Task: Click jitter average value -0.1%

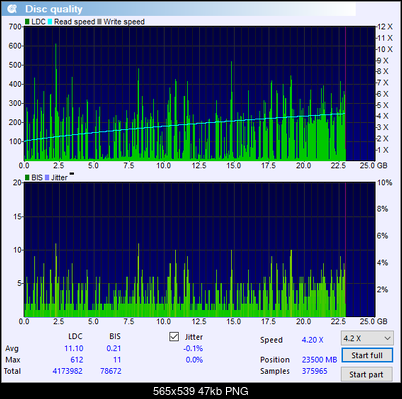Action: [x=193, y=348]
